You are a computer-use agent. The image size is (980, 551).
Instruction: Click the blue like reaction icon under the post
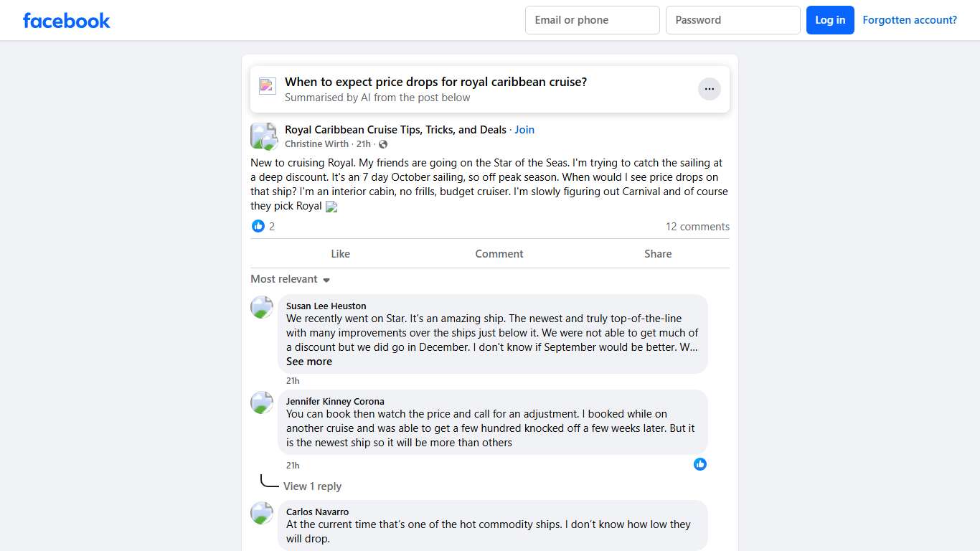tap(258, 227)
